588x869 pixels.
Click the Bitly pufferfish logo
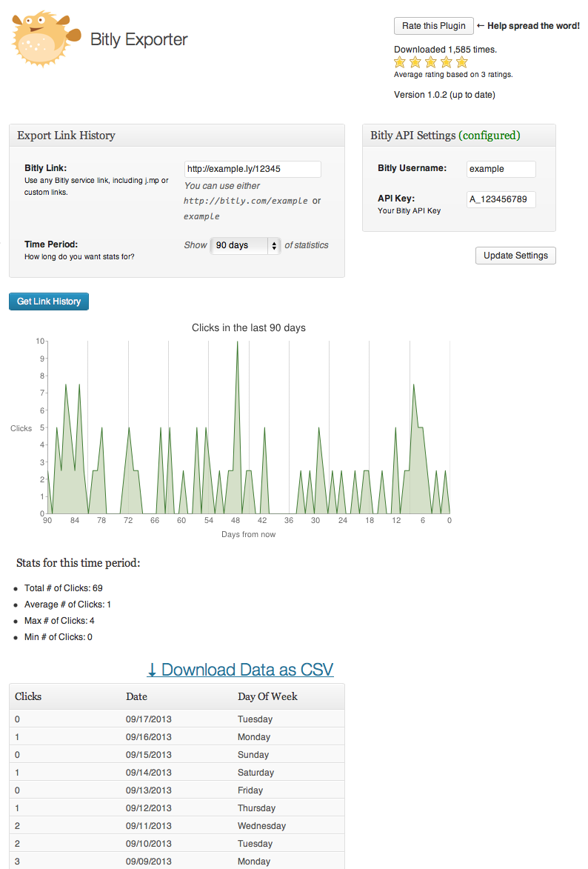pyautogui.click(x=47, y=39)
